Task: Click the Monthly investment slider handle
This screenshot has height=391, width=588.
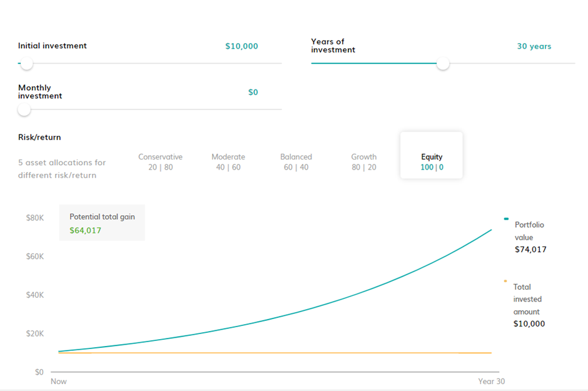Action: pos(24,109)
